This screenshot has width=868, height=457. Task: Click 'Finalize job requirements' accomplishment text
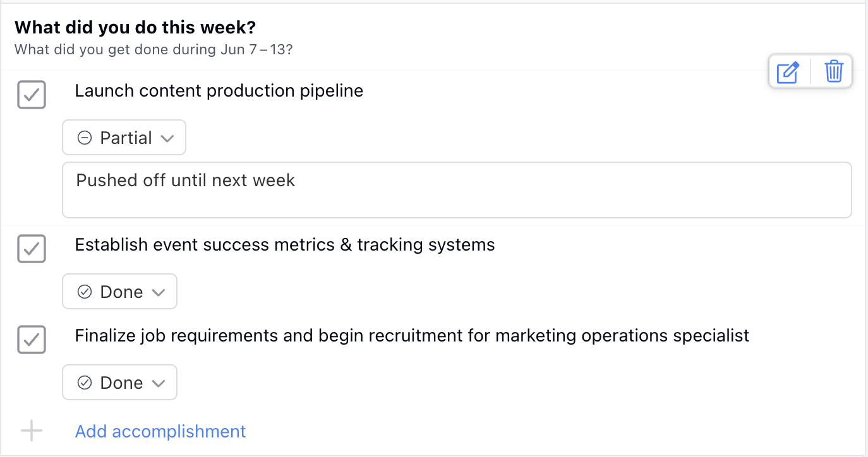tap(411, 336)
